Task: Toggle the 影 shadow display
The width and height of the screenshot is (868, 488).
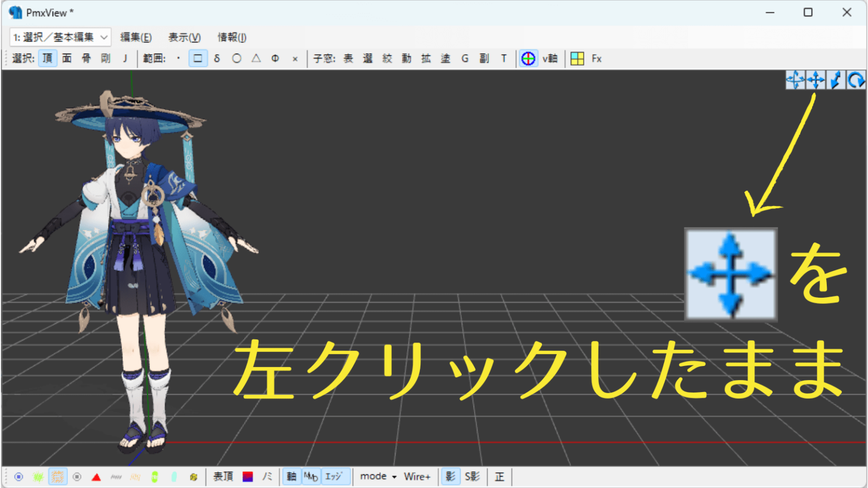Action: (449, 476)
